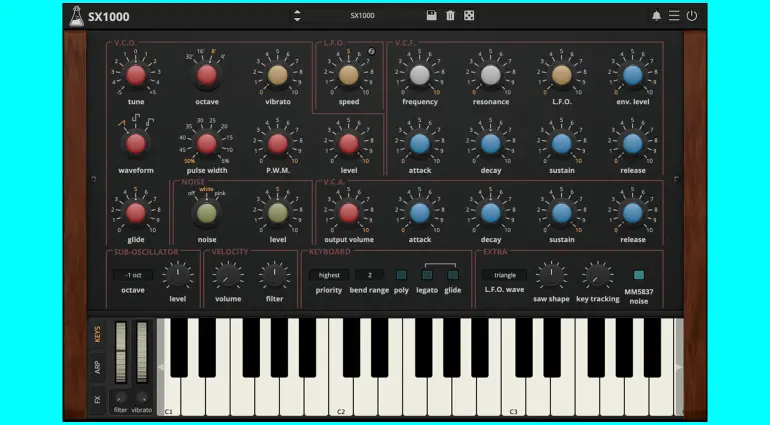Open the hamburger menu icon

[674, 16]
